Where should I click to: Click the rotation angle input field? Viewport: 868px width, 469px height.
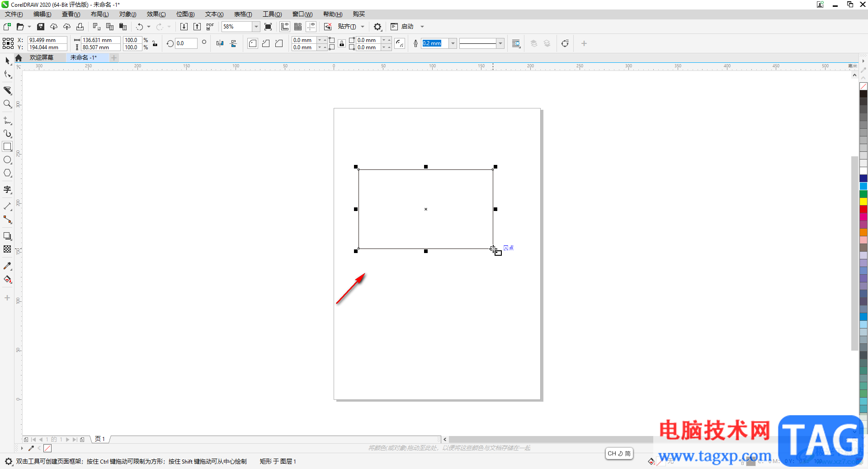coord(186,43)
